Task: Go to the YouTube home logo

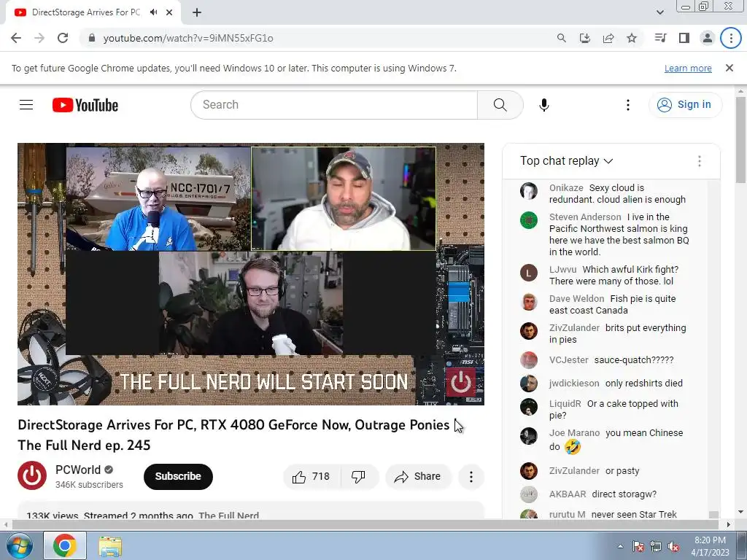Action: coord(85,105)
